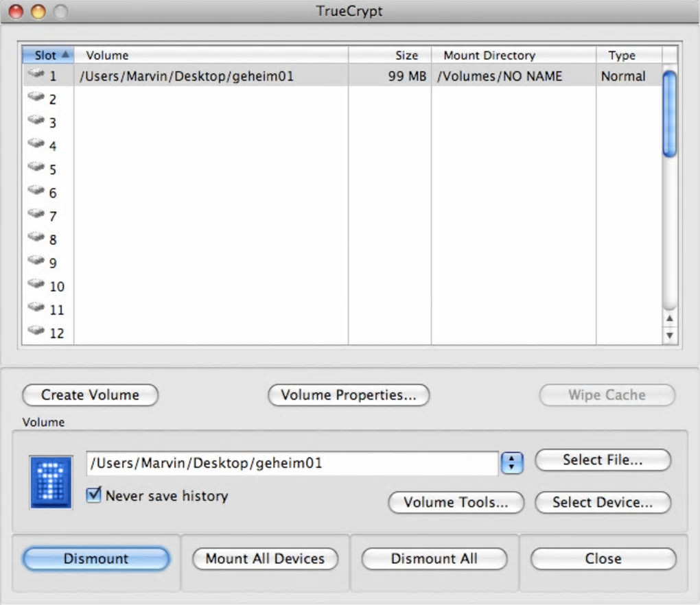Click the scrollbar up arrow
700x605 pixels.
tap(669, 318)
